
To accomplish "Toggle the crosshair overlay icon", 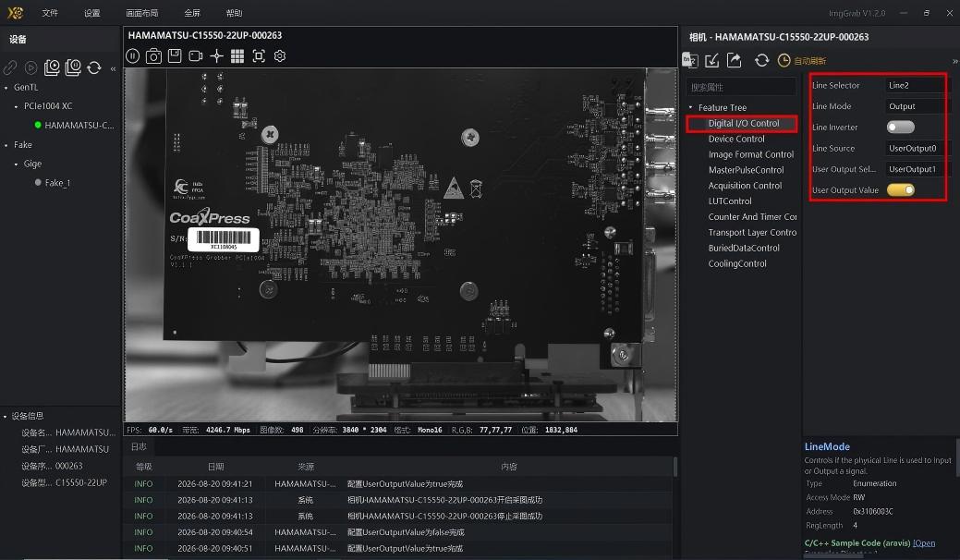I will (217, 56).
